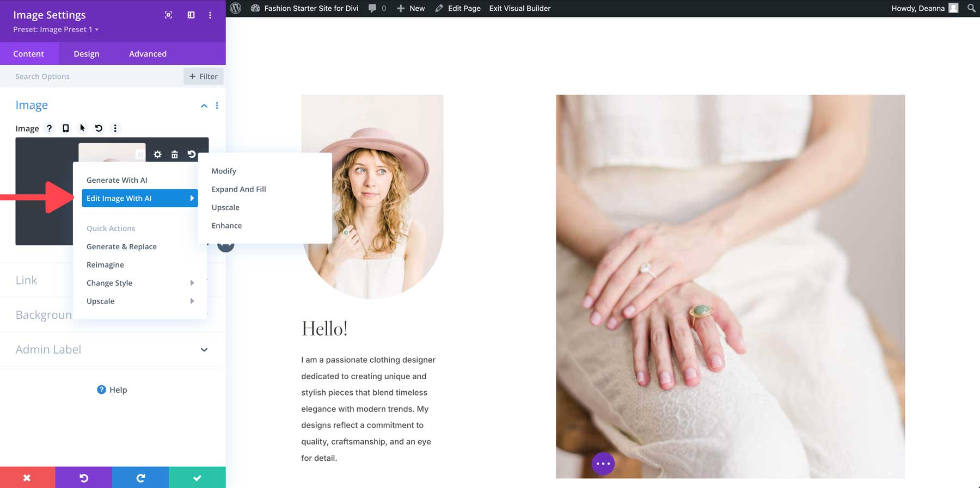This screenshot has height=488, width=980.
Task: Expand the Upscale submenu arrow in Quick Actions
Action: 192,301
